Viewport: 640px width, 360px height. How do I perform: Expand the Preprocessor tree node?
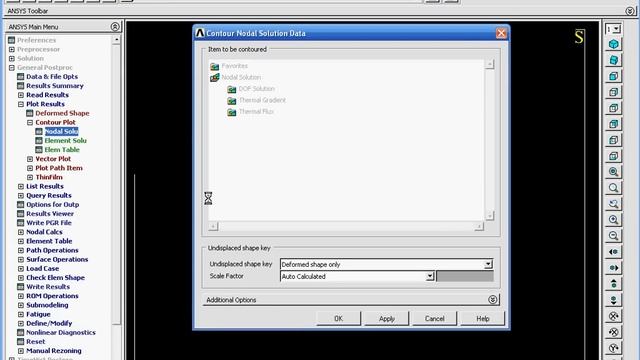pos(12,49)
